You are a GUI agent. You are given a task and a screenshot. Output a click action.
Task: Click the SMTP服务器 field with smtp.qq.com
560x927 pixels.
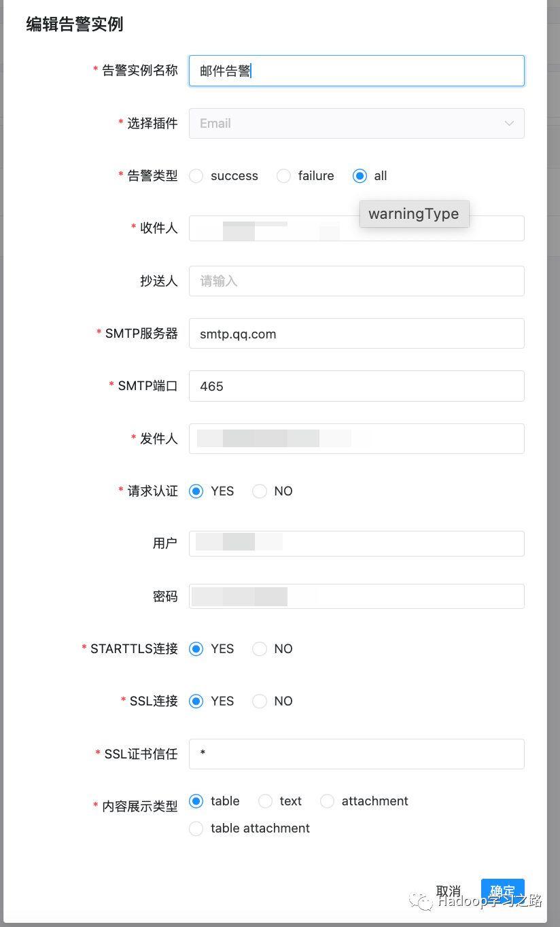tap(356, 334)
